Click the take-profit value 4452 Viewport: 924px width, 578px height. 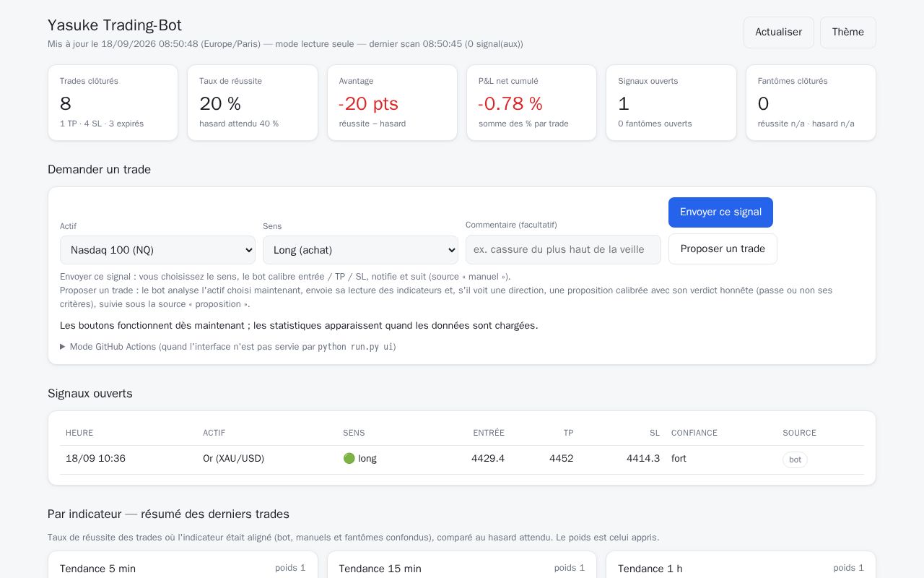(561, 459)
